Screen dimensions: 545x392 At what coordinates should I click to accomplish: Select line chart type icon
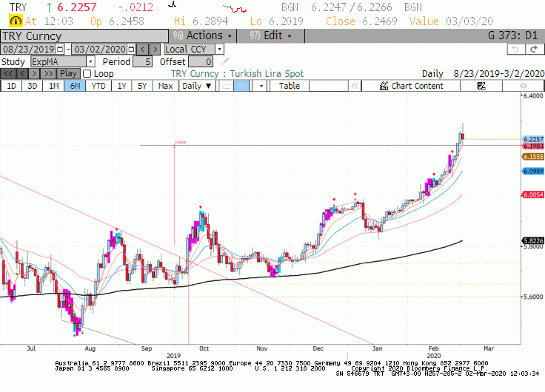(x=227, y=86)
